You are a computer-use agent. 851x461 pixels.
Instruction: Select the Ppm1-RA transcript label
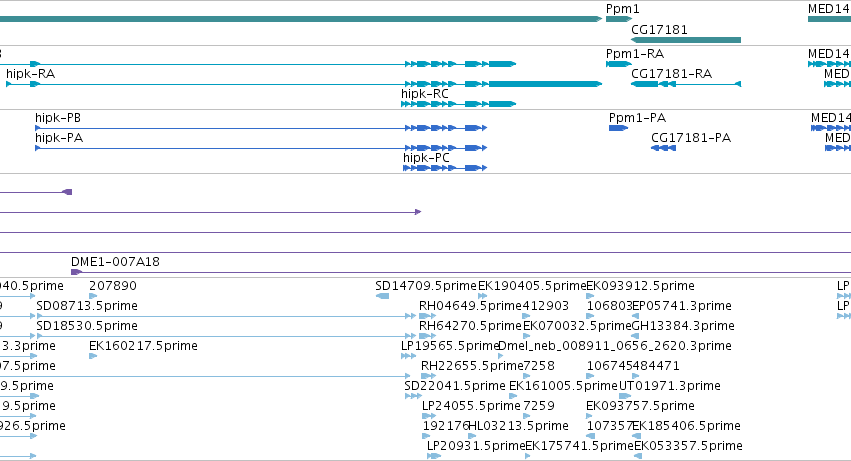[x=635, y=53]
